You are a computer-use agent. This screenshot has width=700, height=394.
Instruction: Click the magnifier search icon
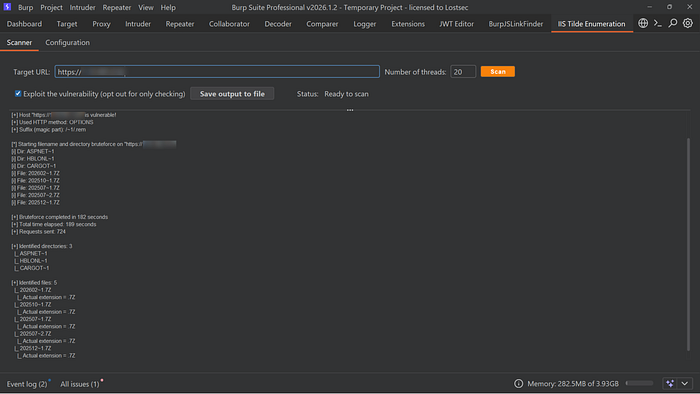click(673, 23)
